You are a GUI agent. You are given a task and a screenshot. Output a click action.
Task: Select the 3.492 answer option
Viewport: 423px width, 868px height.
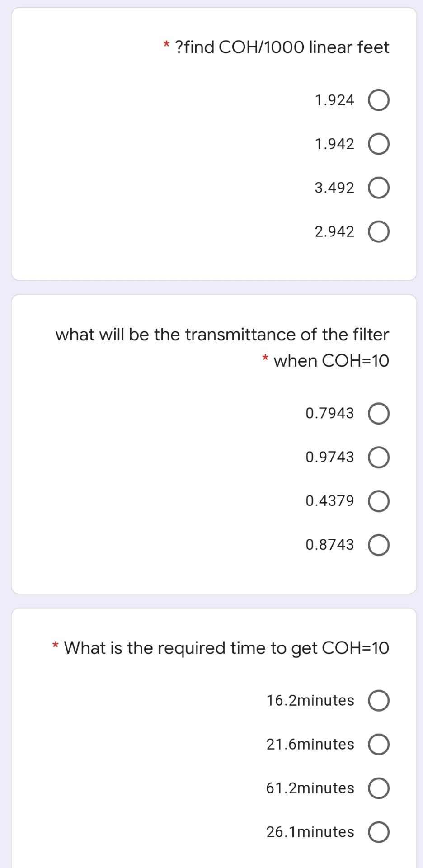pyautogui.click(x=380, y=188)
